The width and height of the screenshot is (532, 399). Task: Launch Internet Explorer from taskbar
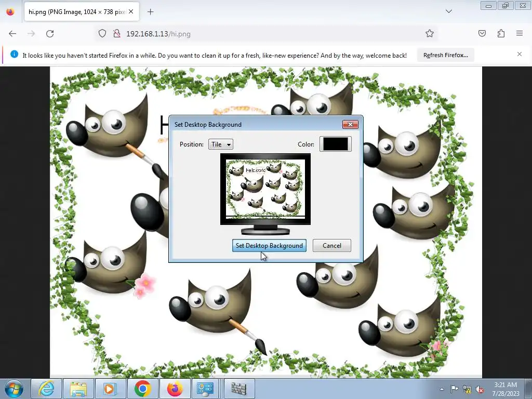click(x=46, y=389)
